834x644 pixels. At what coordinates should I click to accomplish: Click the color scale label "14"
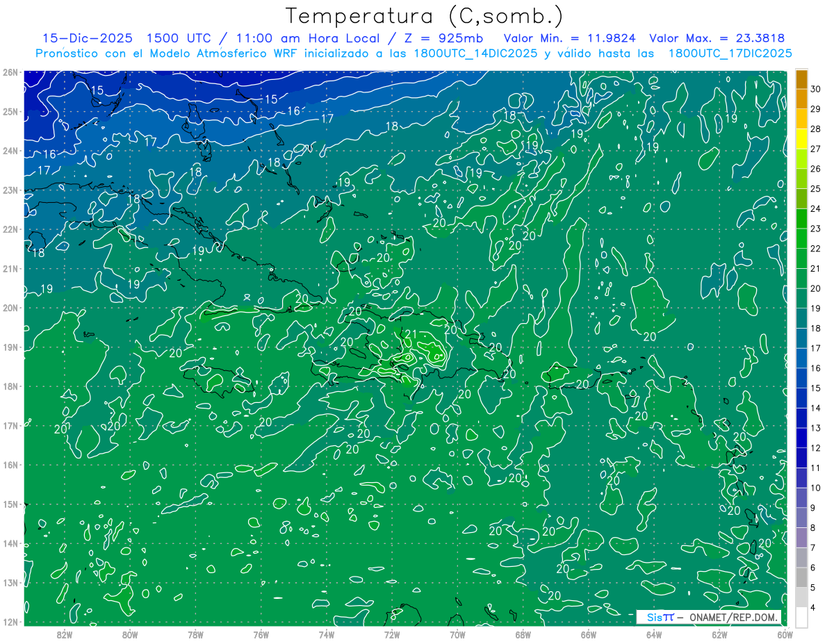click(x=816, y=408)
